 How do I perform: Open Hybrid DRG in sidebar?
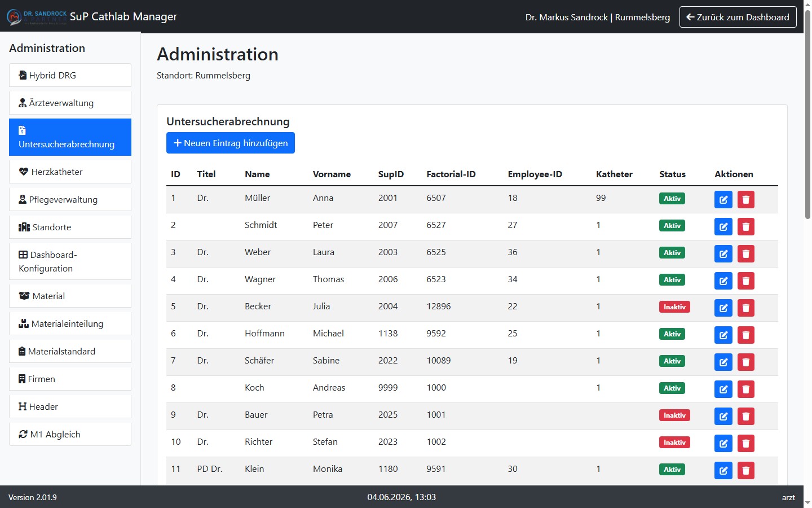coord(70,75)
